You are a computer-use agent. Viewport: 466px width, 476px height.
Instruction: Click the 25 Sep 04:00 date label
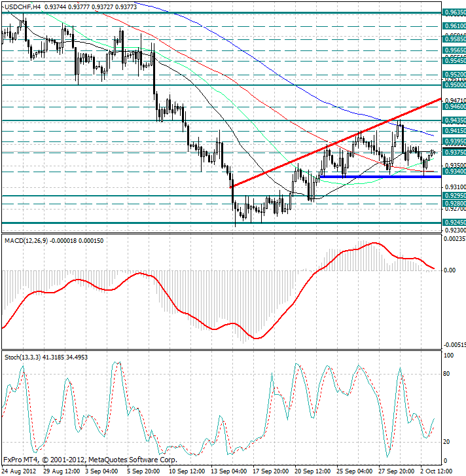pyautogui.click(x=355, y=471)
